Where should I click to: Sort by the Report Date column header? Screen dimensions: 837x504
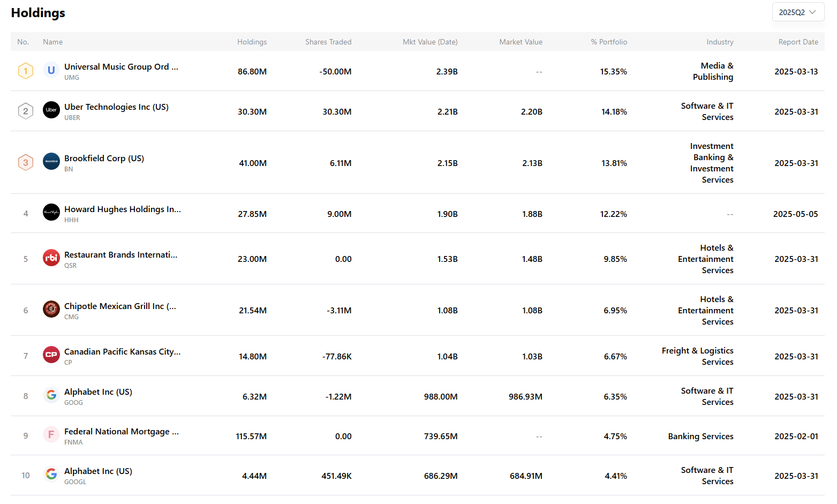798,42
